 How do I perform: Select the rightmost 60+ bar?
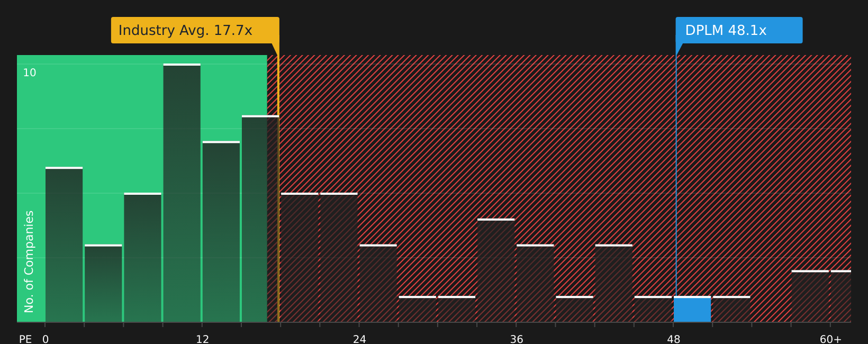click(841, 296)
